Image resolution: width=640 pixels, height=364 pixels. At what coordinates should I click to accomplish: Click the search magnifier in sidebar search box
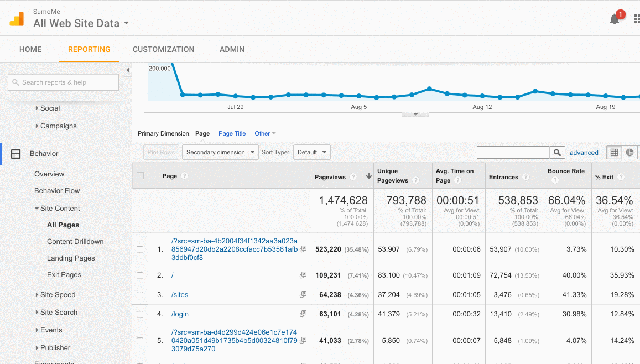click(x=16, y=82)
